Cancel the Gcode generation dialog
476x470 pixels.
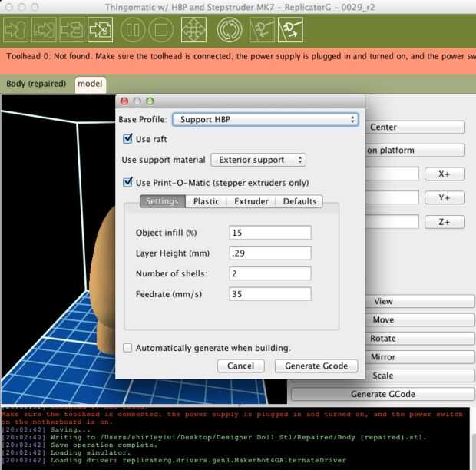coord(240,366)
